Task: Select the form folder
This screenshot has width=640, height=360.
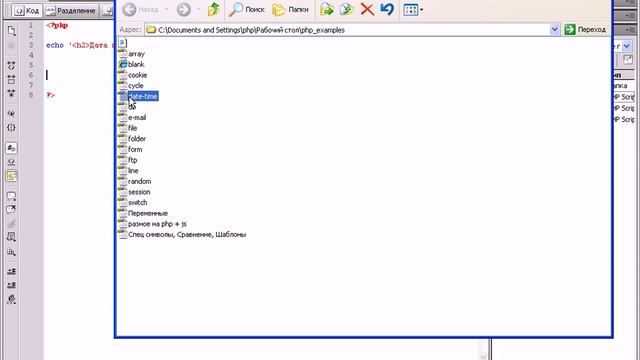Action: tap(130, 149)
